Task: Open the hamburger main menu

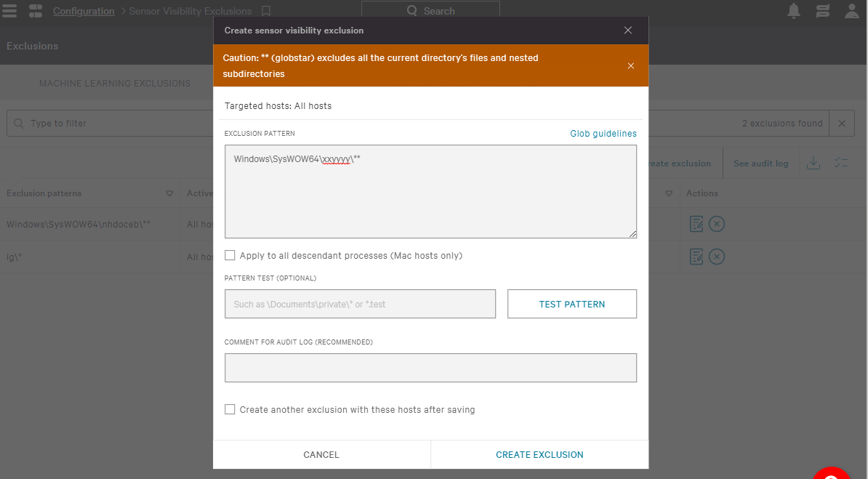Action: [9, 10]
